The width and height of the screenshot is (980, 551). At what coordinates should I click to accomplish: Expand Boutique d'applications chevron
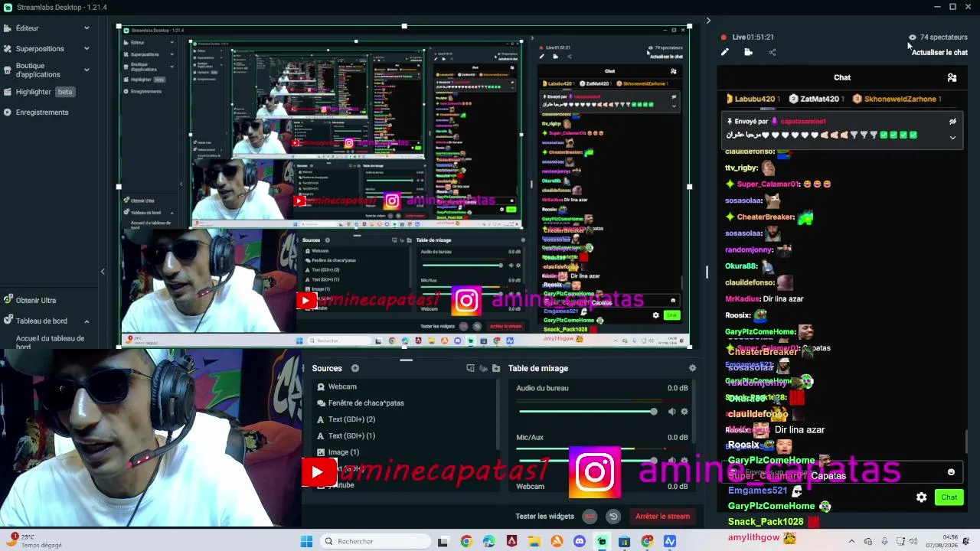pos(87,70)
